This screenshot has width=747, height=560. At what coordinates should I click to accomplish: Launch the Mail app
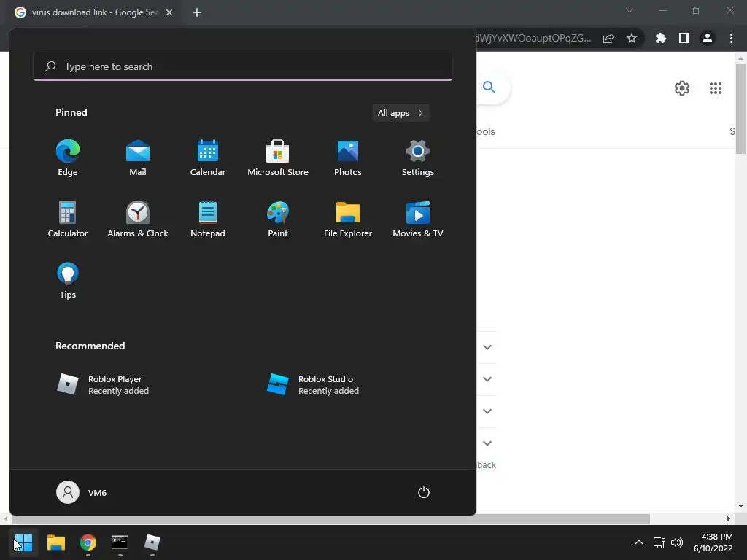tap(138, 158)
